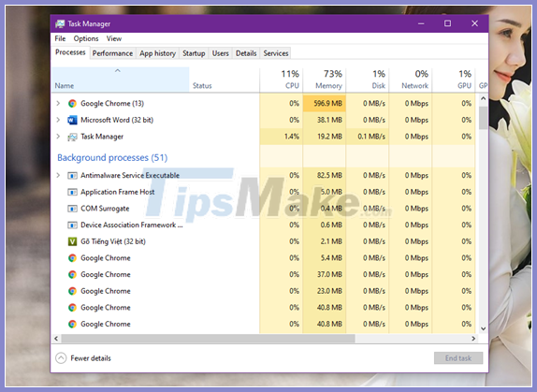Expand Antimalware Service Executable process
This screenshot has height=392, width=537.
click(58, 175)
